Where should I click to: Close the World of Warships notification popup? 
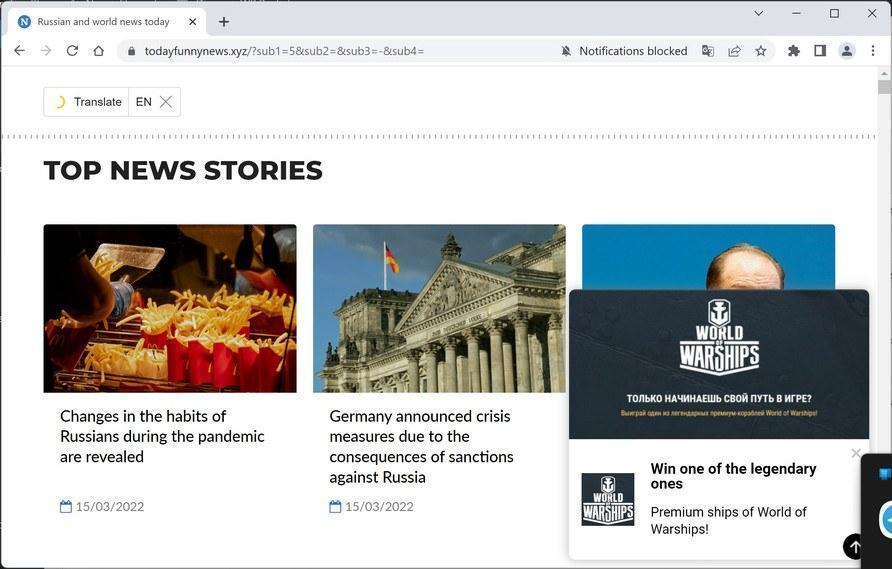click(x=856, y=453)
